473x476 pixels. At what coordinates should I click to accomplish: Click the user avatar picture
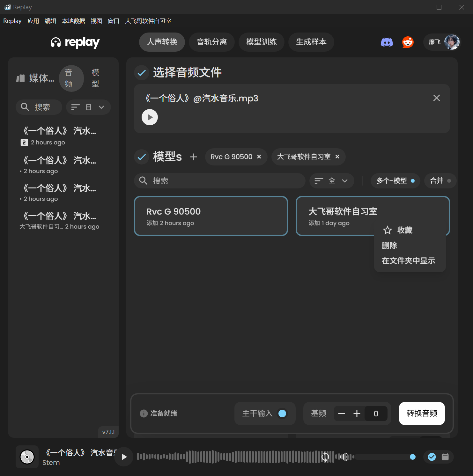pos(452,42)
